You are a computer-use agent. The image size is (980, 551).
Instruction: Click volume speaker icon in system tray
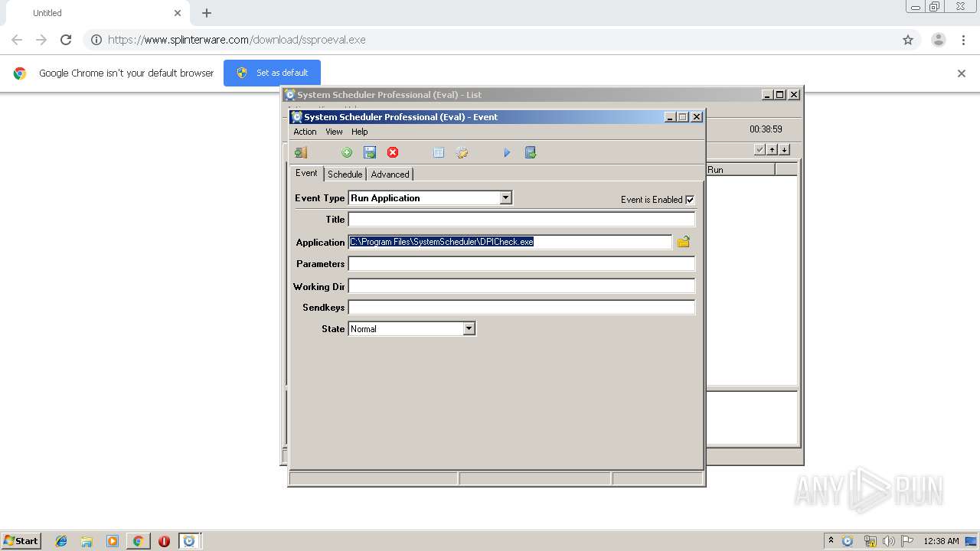pyautogui.click(x=889, y=541)
